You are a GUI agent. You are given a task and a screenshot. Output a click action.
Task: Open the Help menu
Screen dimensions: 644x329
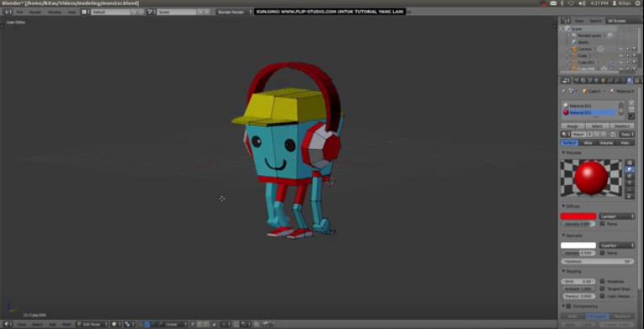[x=72, y=12]
